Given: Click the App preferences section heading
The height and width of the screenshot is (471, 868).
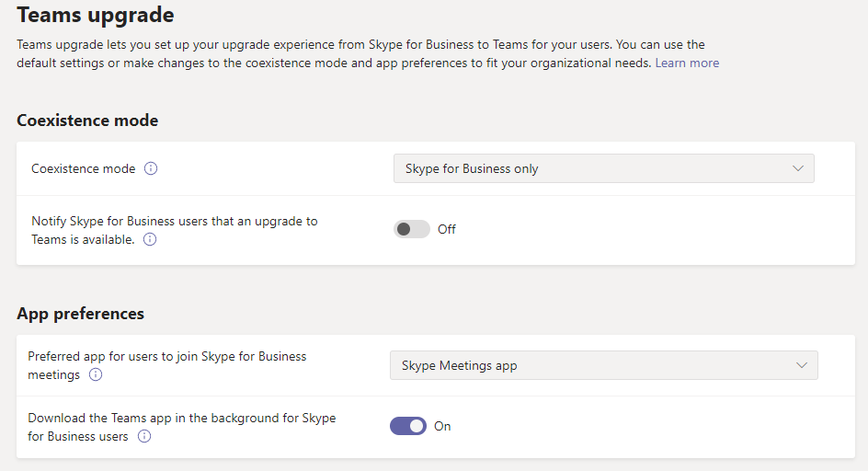Looking at the screenshot, I should (x=80, y=314).
